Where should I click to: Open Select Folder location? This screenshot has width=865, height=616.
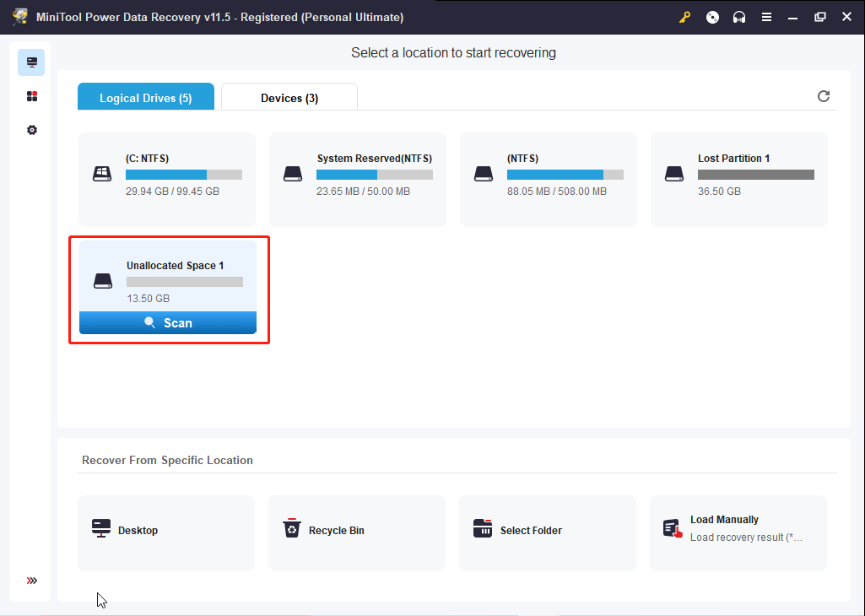(548, 532)
